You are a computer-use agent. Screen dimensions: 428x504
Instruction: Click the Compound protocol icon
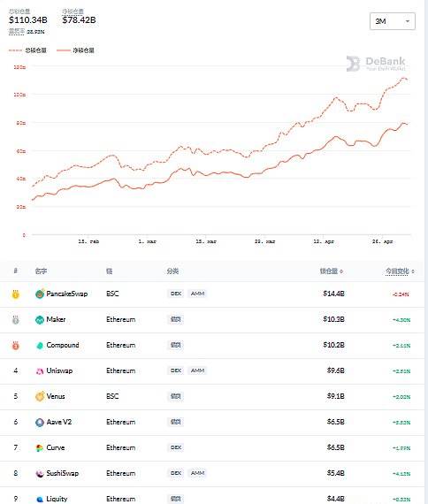[40, 345]
